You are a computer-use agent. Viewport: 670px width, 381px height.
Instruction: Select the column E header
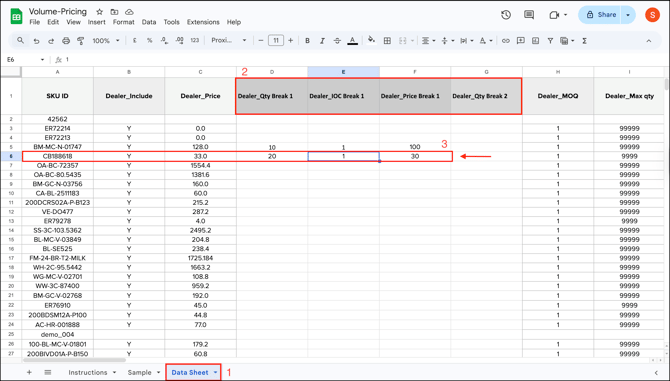[x=343, y=72]
